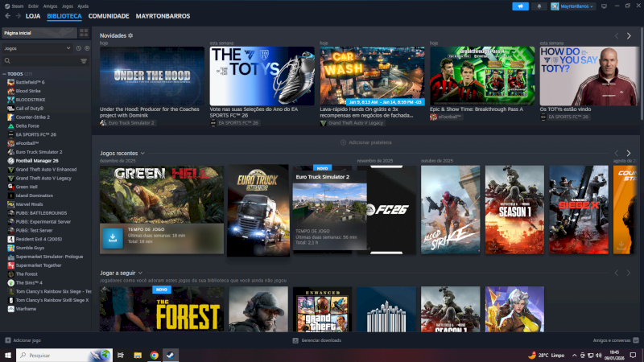Screen dimensions: 644x362
Task: Open the notifications bell
Action: click(539, 6)
